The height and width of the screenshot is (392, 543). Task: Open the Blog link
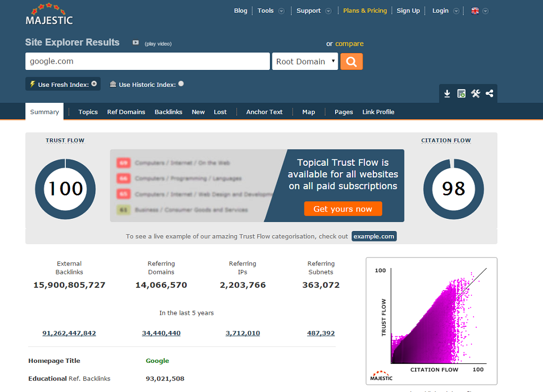(x=240, y=11)
